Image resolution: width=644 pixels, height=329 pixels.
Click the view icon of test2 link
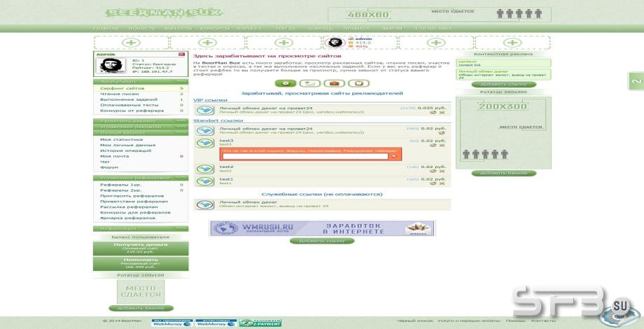204,169
